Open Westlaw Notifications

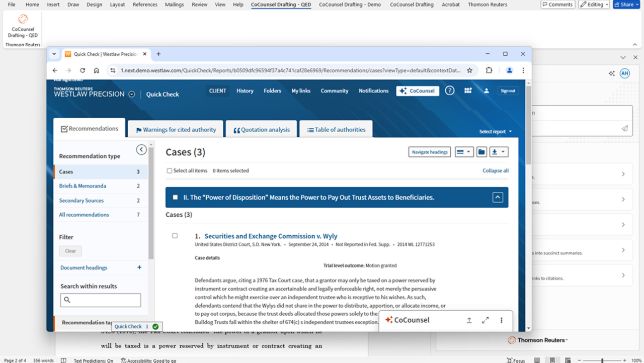[373, 91]
